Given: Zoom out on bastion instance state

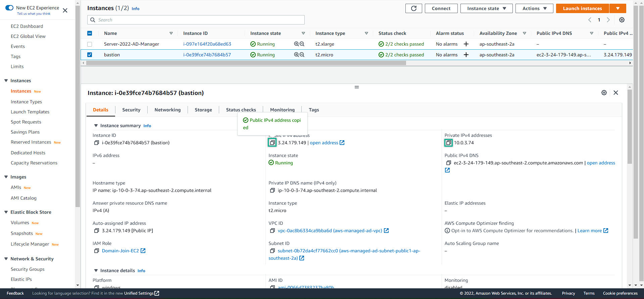Looking at the screenshot, I should [x=302, y=55].
